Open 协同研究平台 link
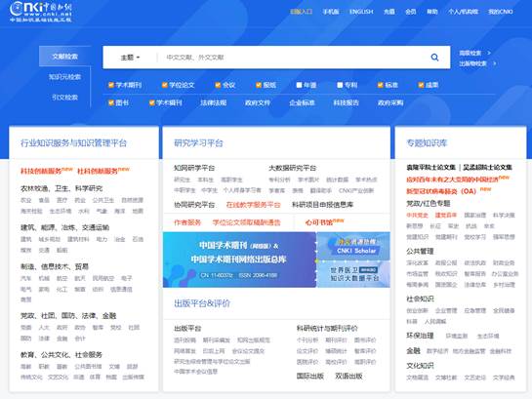The width and height of the screenshot is (532, 399). coord(194,205)
